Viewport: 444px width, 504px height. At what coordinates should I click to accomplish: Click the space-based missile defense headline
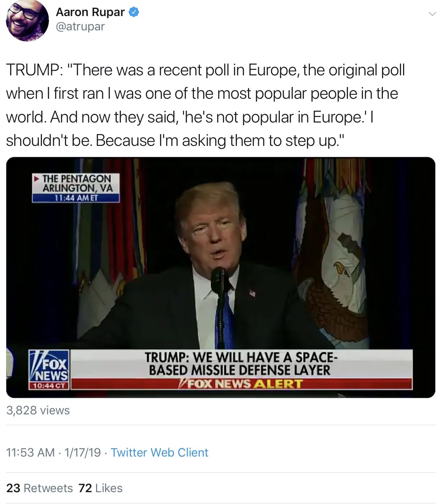pos(241,364)
